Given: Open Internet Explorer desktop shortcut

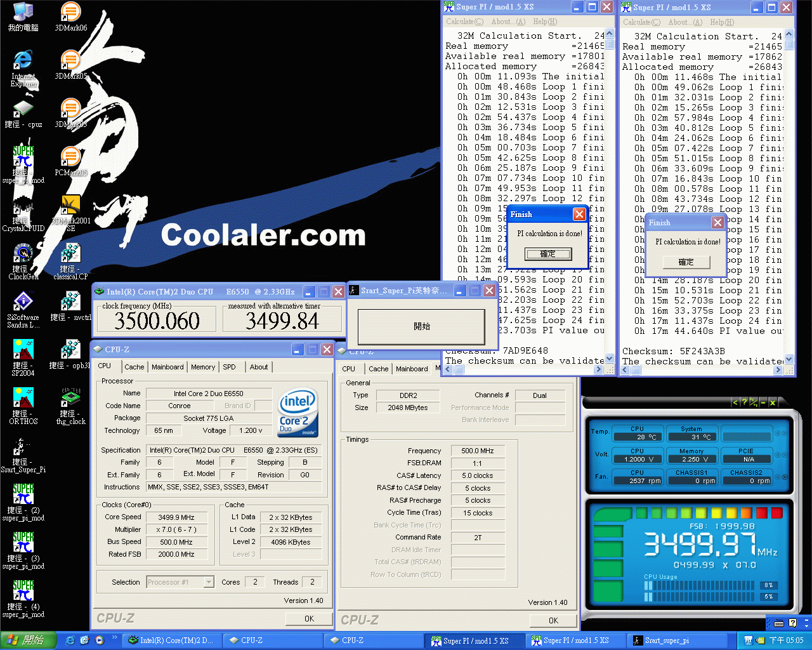Looking at the screenshot, I should click(23, 69).
